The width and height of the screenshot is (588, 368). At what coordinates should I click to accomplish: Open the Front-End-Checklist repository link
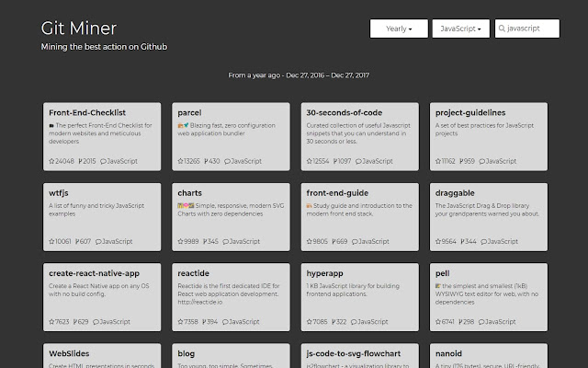point(87,112)
